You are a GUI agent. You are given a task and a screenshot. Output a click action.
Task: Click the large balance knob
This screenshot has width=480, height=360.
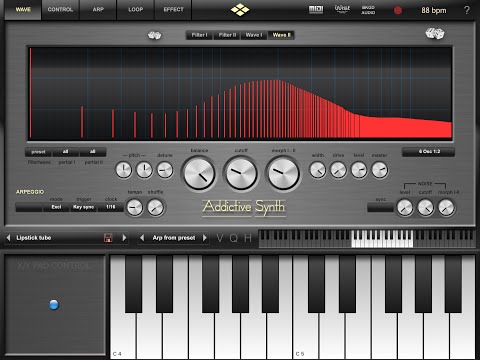199,174
